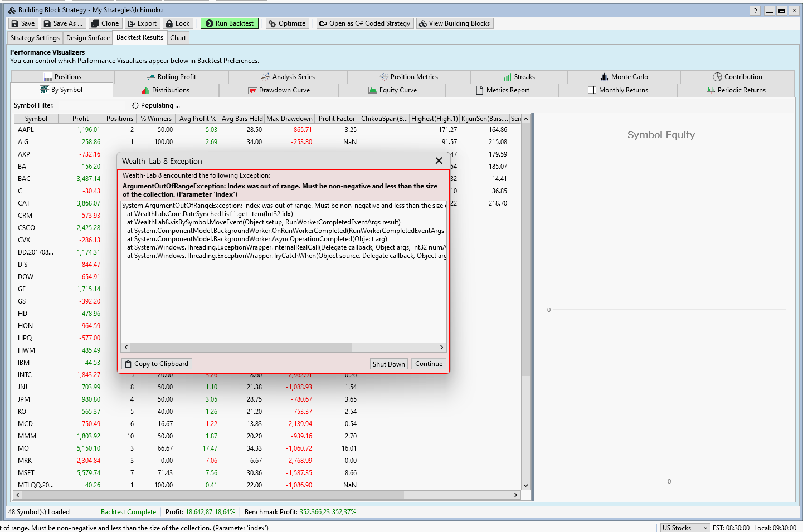Sort by the Profit Factor column header
803x532 pixels.
[x=337, y=119]
